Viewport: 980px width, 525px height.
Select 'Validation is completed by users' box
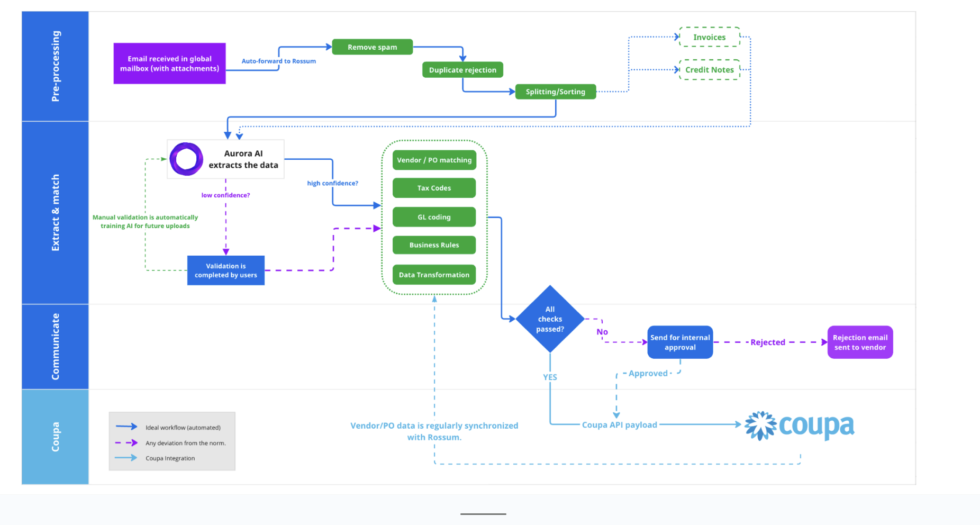click(x=226, y=270)
